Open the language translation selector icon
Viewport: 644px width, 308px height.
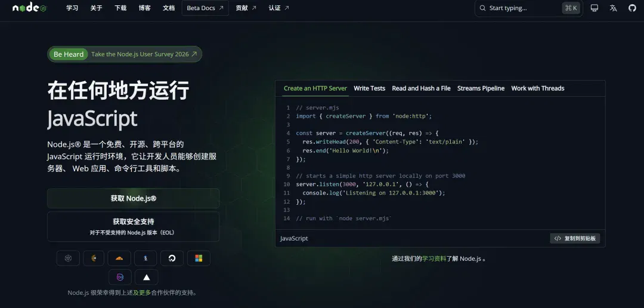pyautogui.click(x=613, y=8)
